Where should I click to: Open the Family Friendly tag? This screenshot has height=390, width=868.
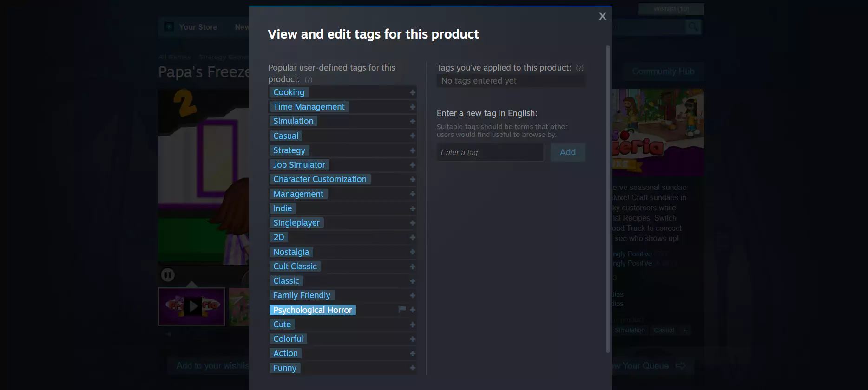coord(302,295)
